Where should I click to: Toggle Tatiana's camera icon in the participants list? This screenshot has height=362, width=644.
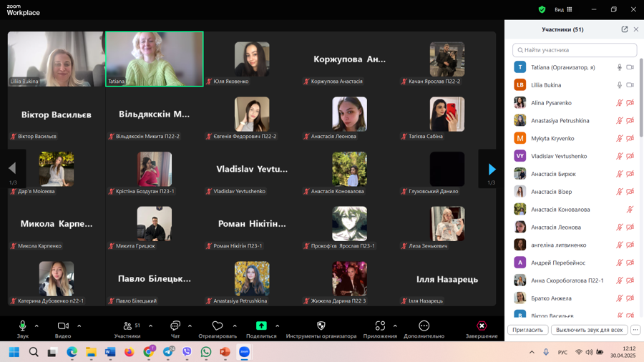click(630, 67)
